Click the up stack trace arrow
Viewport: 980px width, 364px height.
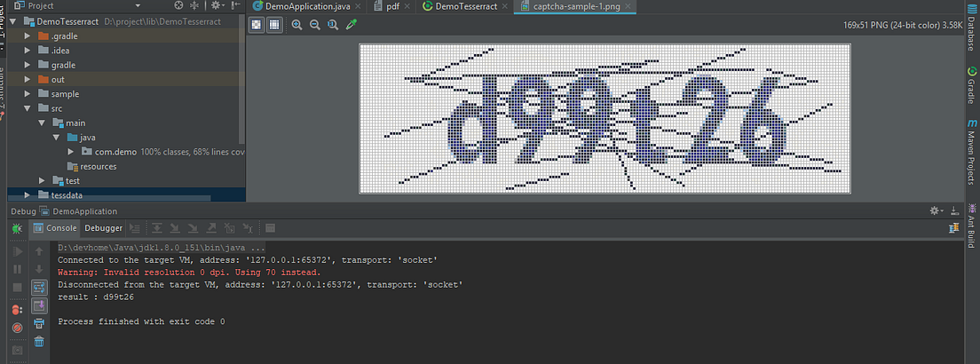[39, 251]
